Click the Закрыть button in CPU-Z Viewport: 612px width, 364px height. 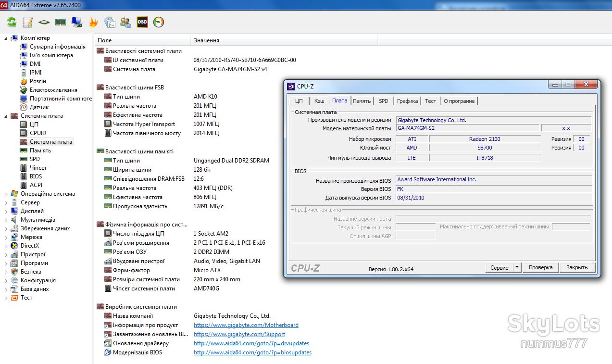point(577,267)
